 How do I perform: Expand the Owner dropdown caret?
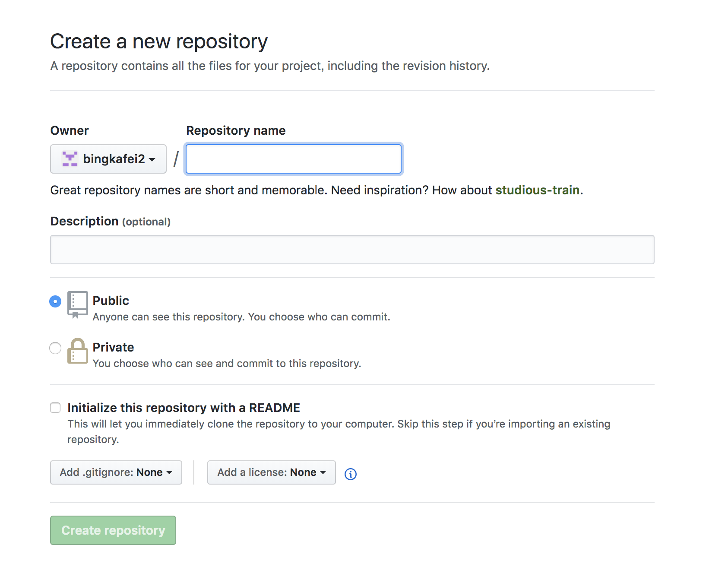click(x=152, y=159)
